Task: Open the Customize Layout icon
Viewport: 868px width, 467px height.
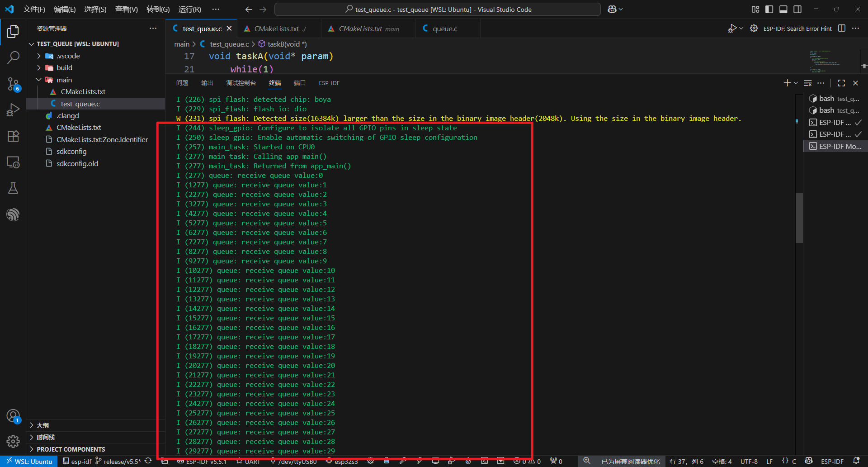Action: tap(755, 9)
